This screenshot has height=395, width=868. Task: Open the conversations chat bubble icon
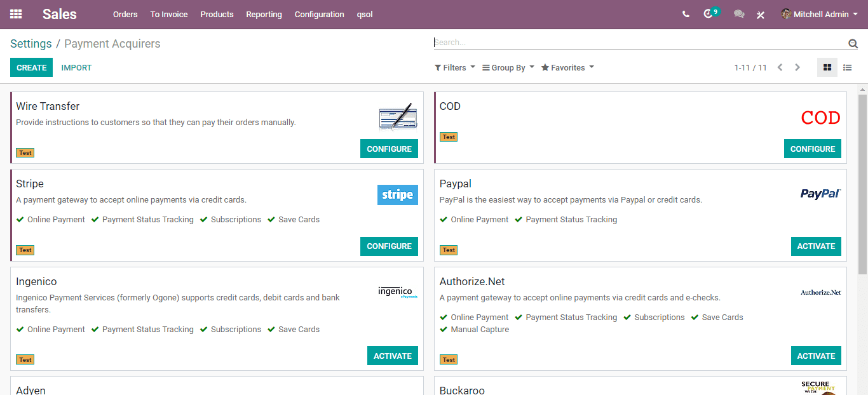click(x=739, y=14)
